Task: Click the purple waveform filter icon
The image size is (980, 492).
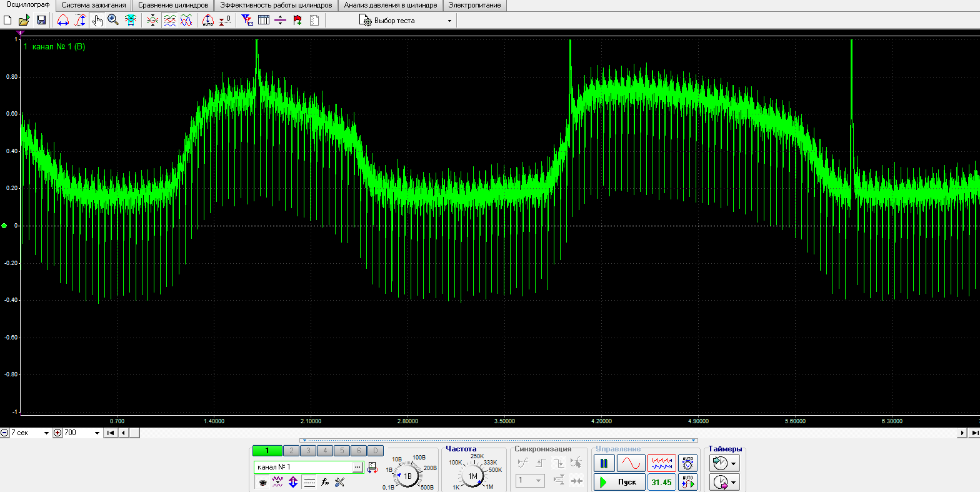Action: (278, 482)
